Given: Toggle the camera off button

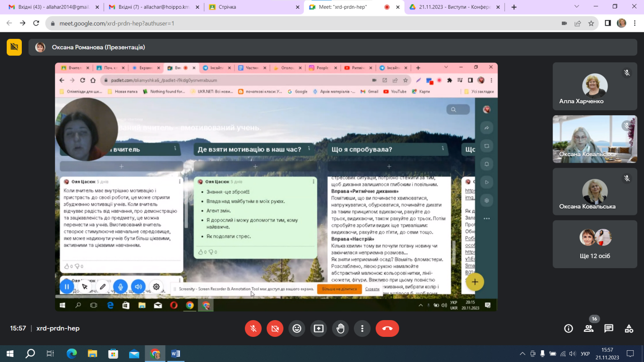Looking at the screenshot, I should tap(275, 328).
